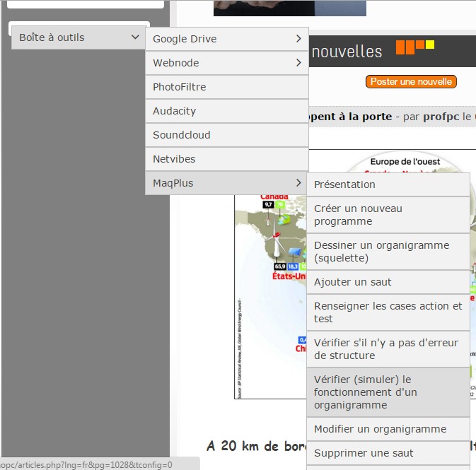Select Dessiner un organigramme (squelette)
Image resolution: width=476 pixels, height=470 pixels.
coord(388,252)
